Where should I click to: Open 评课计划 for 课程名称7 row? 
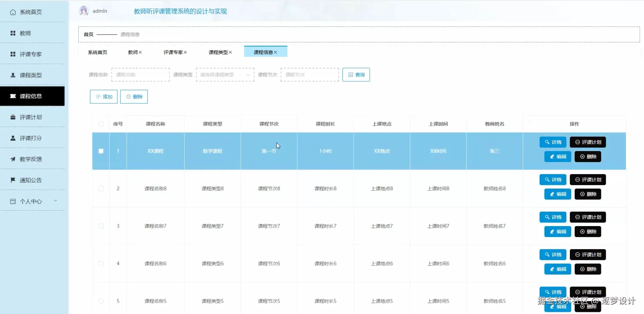point(588,217)
